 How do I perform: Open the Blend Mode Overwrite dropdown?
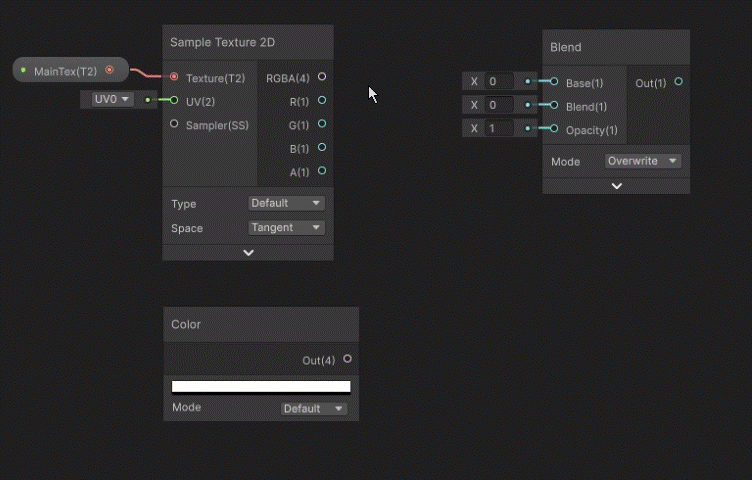click(x=642, y=161)
